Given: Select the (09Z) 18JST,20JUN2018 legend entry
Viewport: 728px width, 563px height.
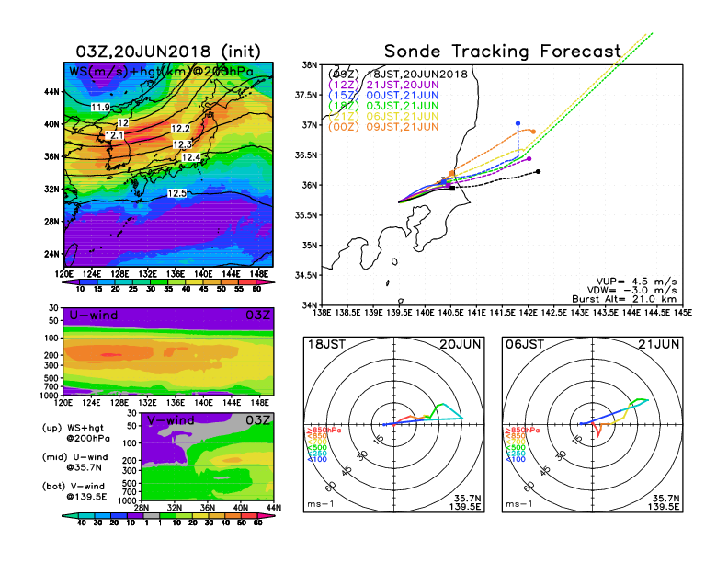Looking at the screenshot, I should pos(397,75).
